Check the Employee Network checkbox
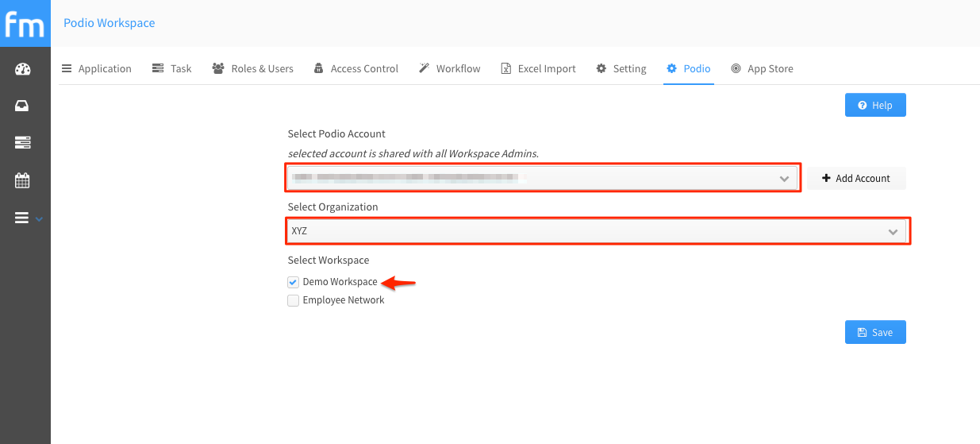The image size is (980, 444). point(293,300)
